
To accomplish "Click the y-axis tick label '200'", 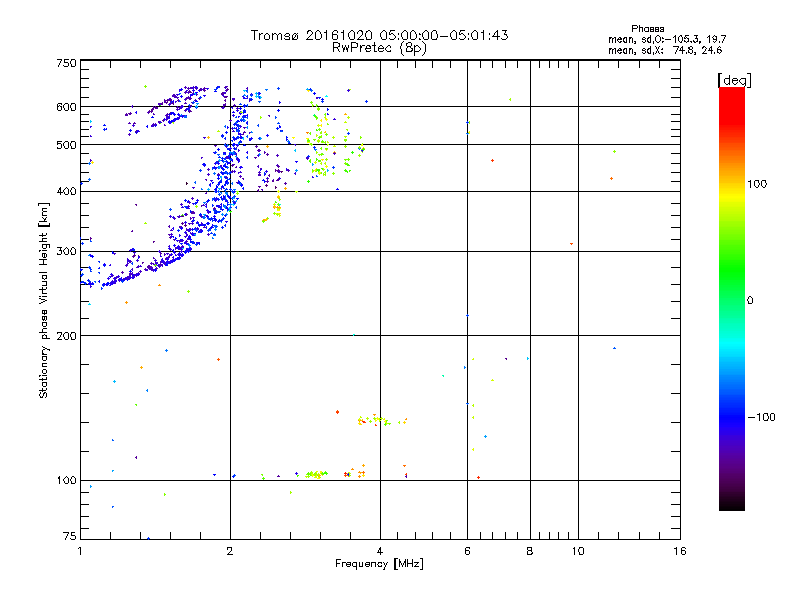I will [x=66, y=336].
